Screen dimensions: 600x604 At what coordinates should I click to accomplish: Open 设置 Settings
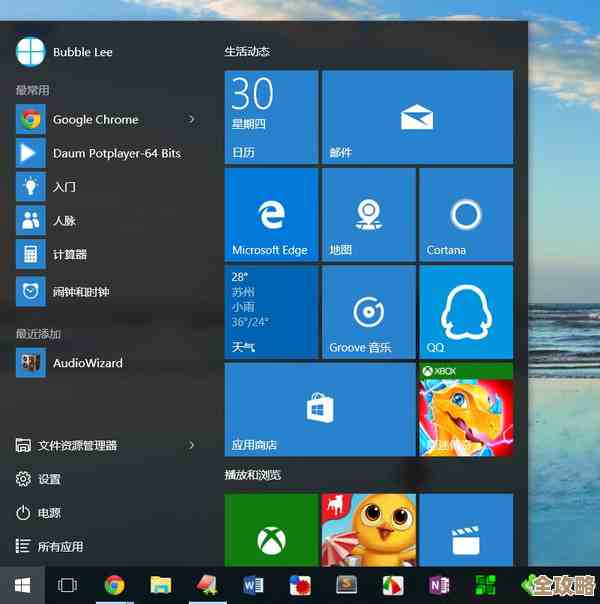(x=38, y=479)
